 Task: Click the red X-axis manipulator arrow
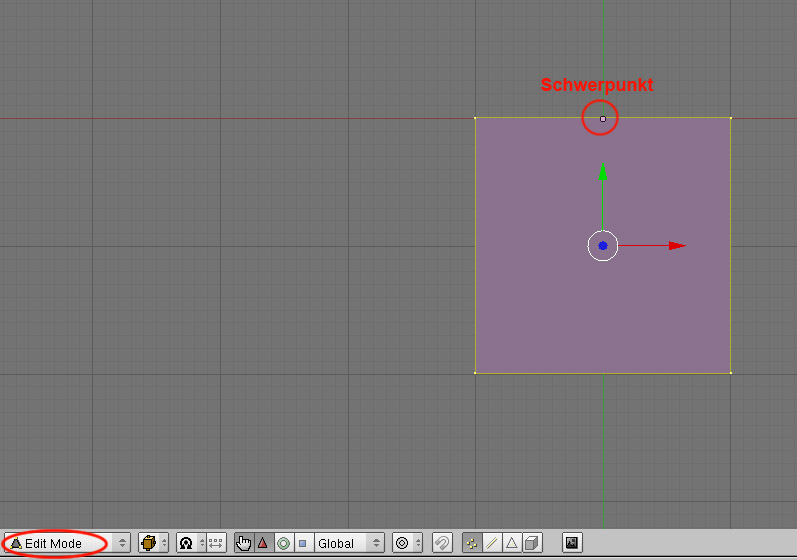677,246
